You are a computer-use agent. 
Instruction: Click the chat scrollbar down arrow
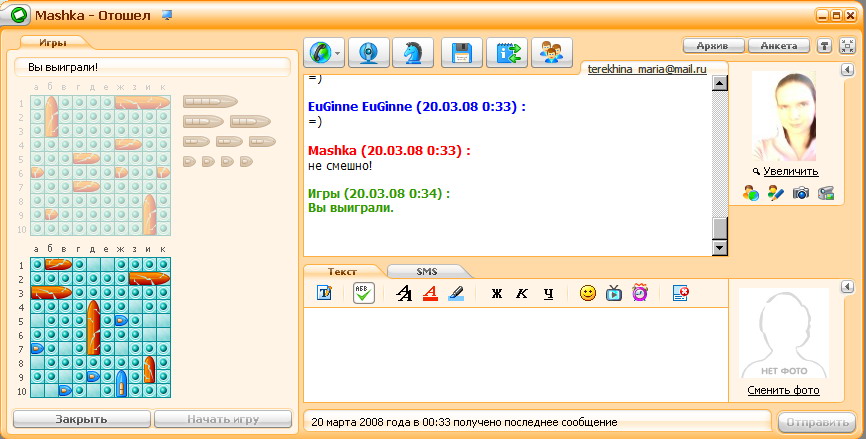pos(719,247)
